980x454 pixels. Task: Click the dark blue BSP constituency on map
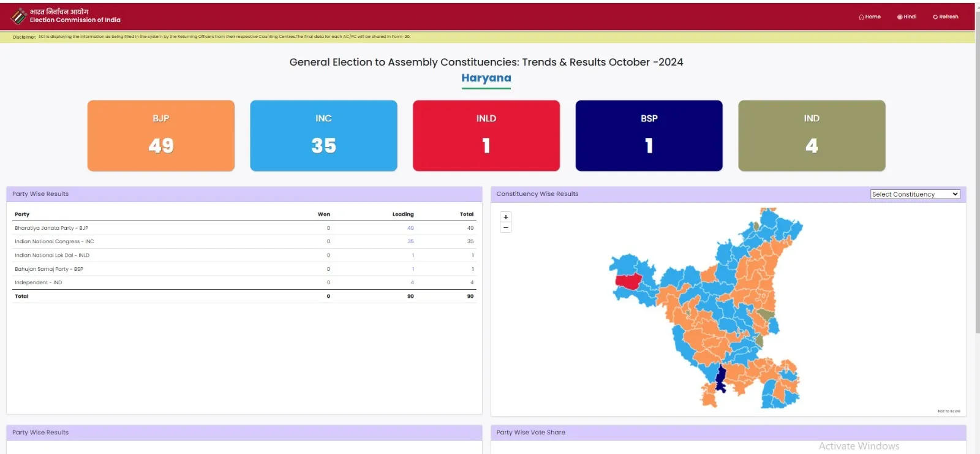coord(721,378)
